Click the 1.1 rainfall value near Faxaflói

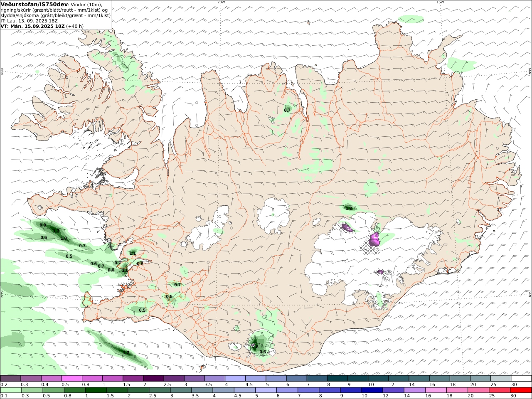(x=133, y=253)
